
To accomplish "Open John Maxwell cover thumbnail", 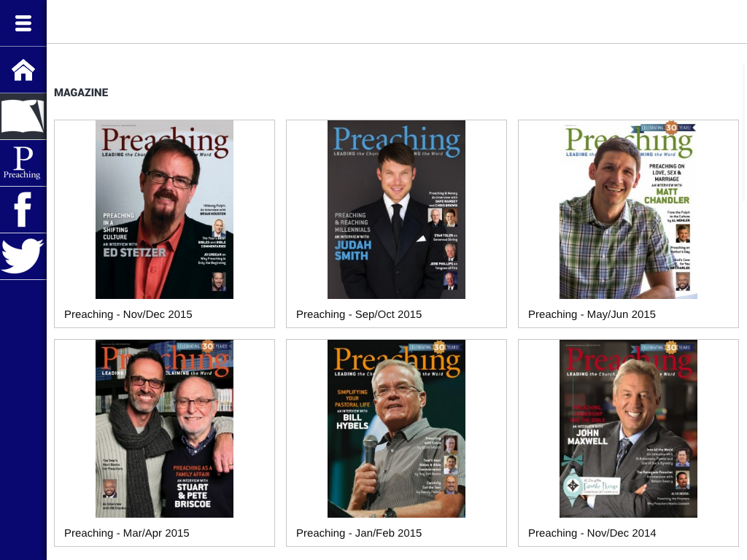I will 628,429.
